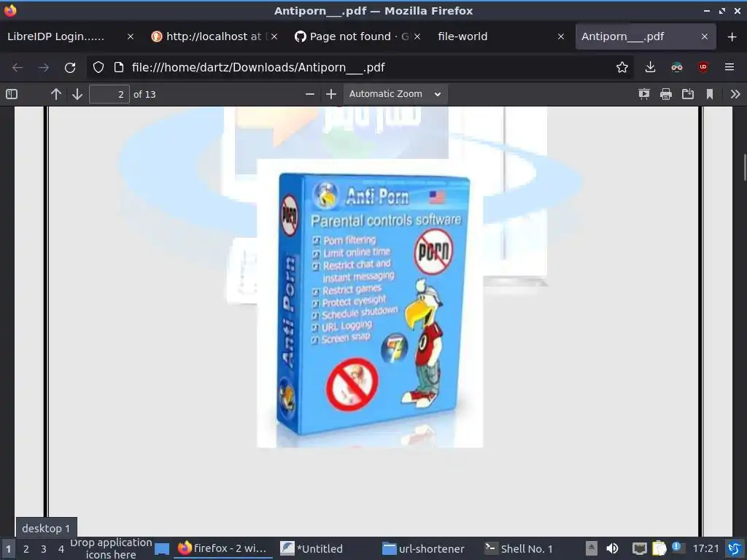Close the Page not found tab
The width and height of the screenshot is (747, 560).
(x=417, y=36)
